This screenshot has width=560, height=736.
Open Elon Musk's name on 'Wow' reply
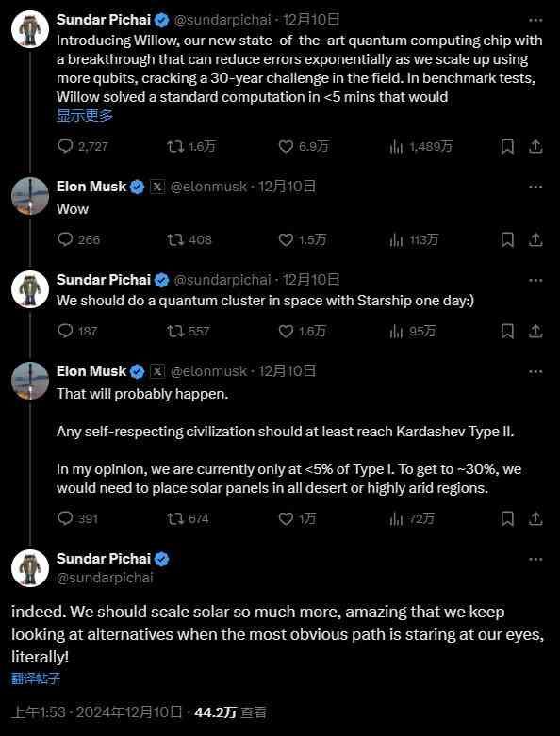click(91, 187)
